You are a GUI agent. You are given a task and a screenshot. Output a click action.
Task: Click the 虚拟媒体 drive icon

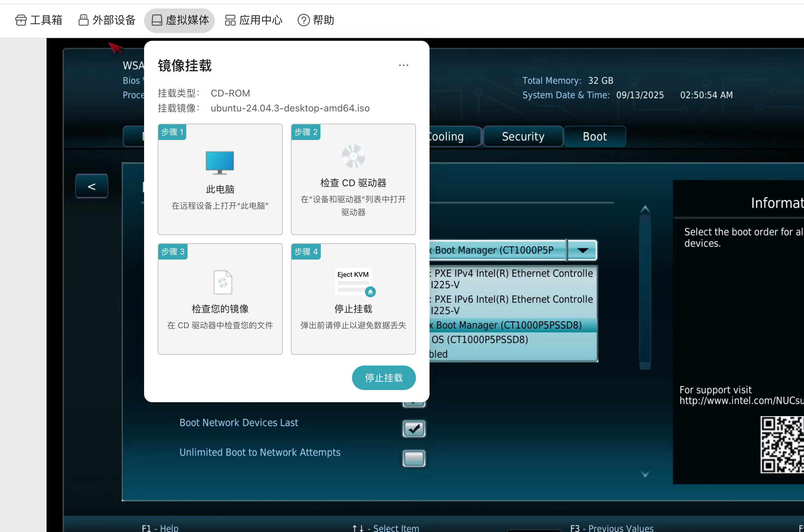pyautogui.click(x=157, y=20)
